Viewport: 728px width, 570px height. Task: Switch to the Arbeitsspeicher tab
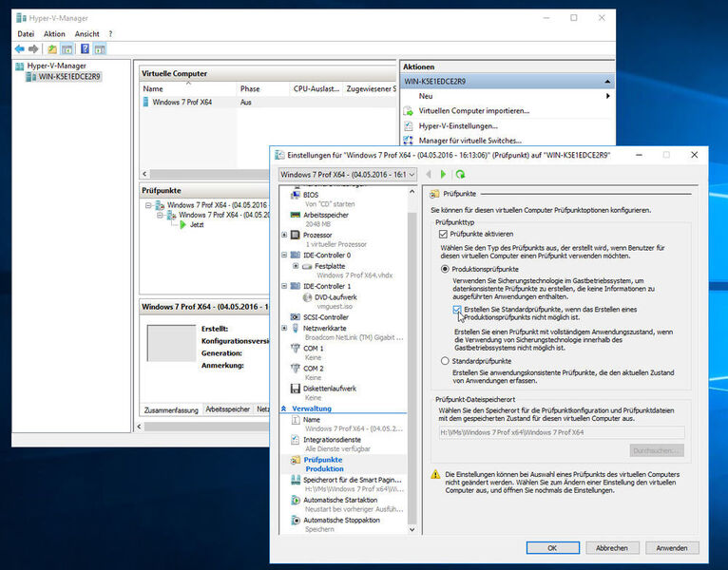coord(227,408)
